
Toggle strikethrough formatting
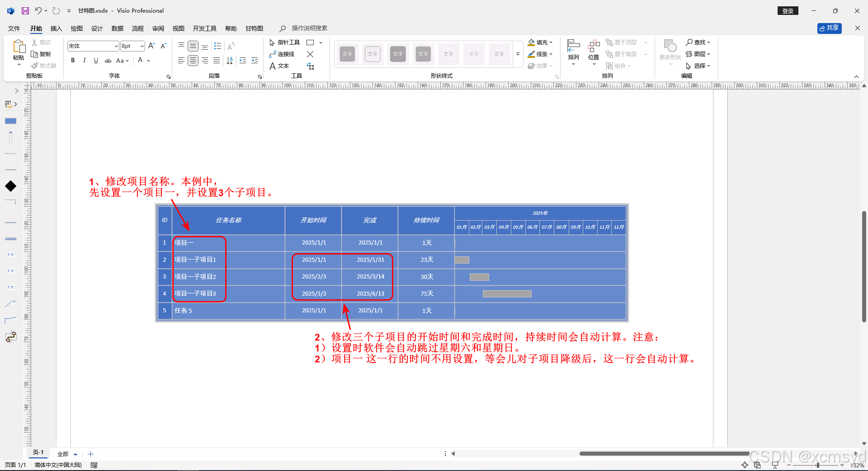click(x=108, y=61)
